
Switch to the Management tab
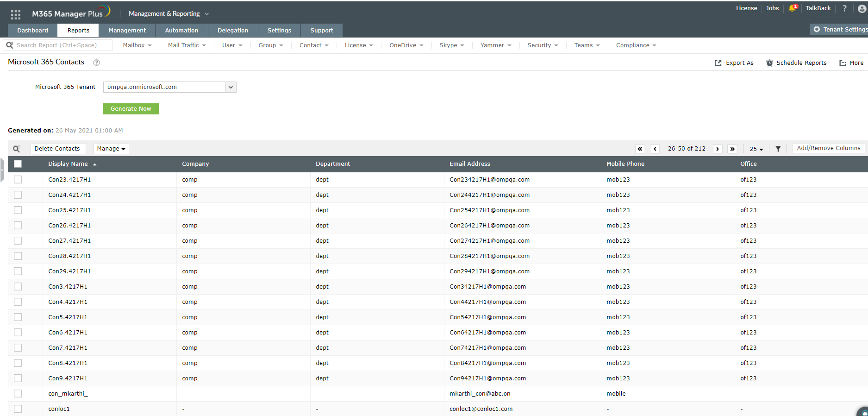[x=127, y=31]
